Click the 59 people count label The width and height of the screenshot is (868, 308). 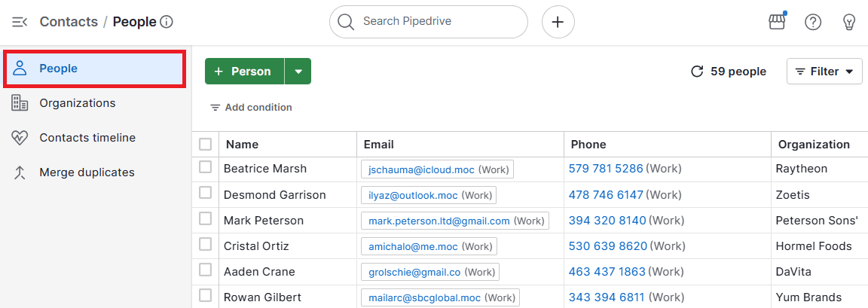pyautogui.click(x=738, y=72)
